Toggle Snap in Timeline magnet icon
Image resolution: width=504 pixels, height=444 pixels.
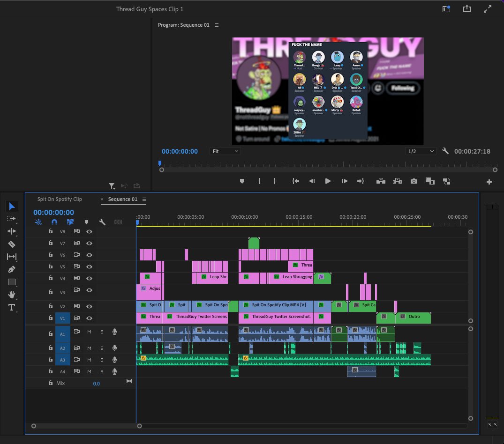click(x=54, y=222)
